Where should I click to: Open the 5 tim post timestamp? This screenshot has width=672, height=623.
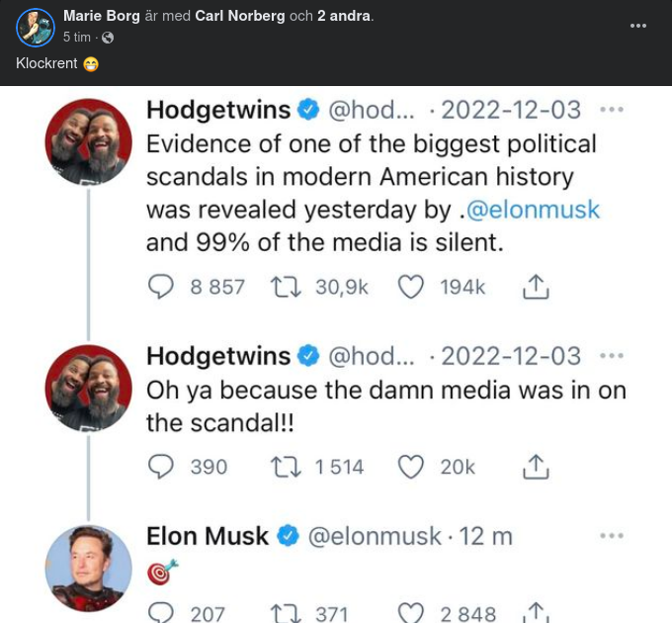click(78, 38)
